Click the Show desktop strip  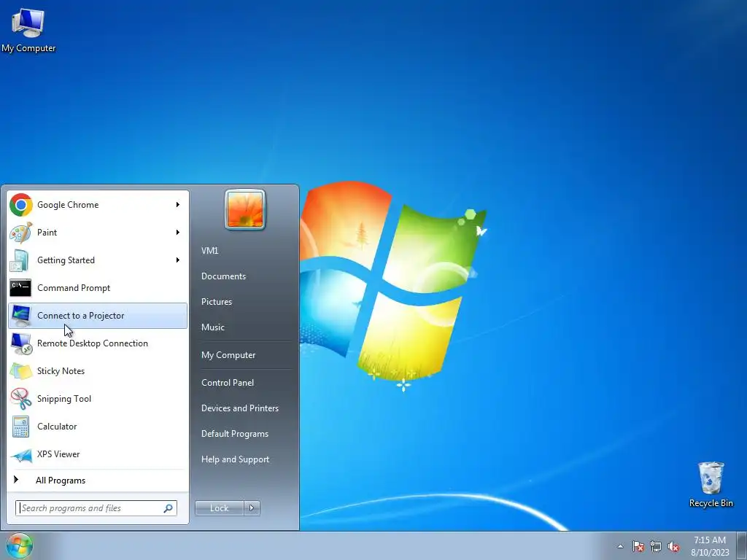(742, 546)
